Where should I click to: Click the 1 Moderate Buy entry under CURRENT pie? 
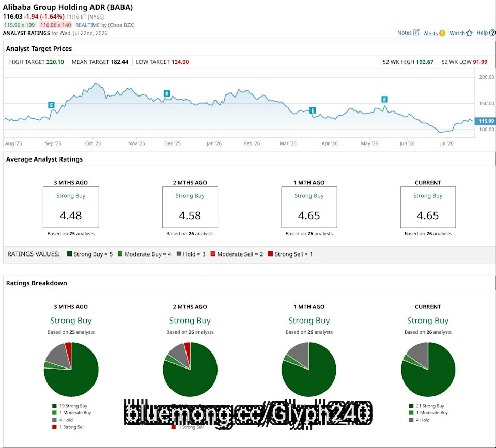click(428, 412)
